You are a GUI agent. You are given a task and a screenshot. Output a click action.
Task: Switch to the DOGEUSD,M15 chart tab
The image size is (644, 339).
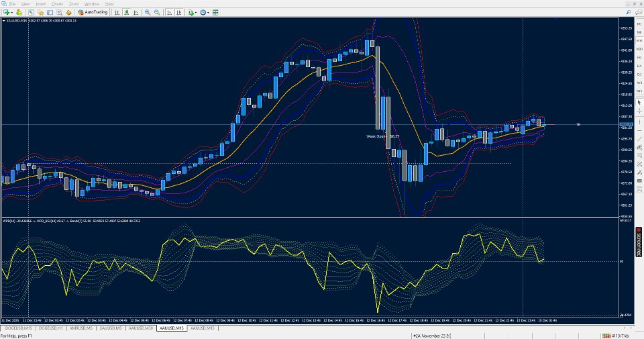coord(17,328)
